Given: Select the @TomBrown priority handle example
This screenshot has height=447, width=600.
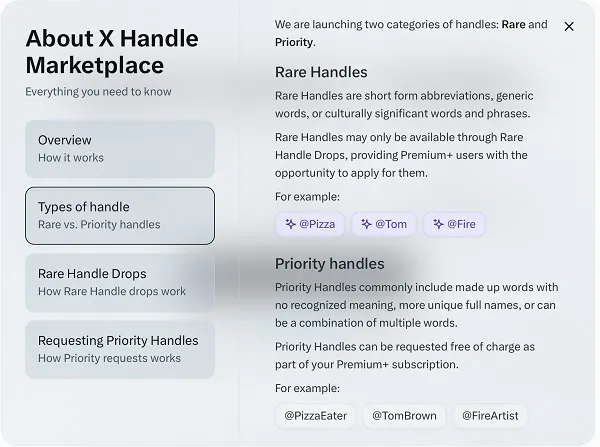Looking at the screenshot, I should (x=404, y=415).
